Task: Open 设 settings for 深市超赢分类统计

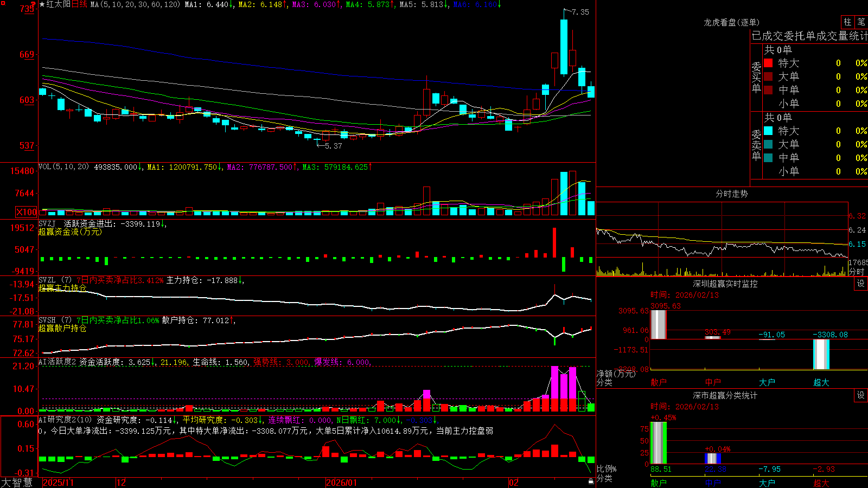Action: tap(861, 395)
